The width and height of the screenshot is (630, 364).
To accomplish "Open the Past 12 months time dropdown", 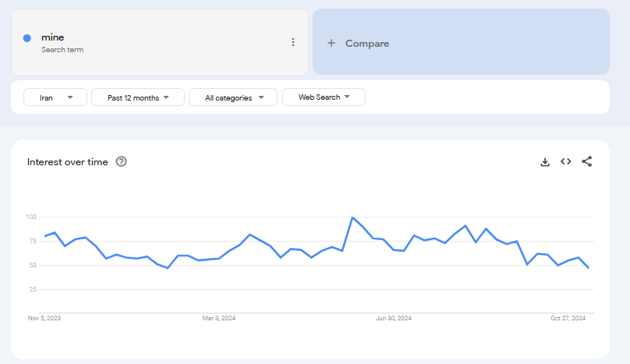I will pyautogui.click(x=138, y=97).
